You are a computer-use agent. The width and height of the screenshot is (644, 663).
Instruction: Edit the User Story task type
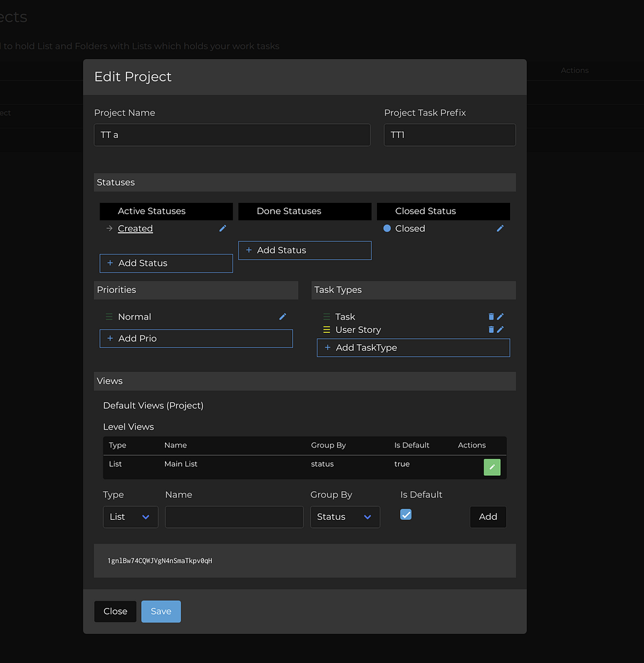(501, 330)
